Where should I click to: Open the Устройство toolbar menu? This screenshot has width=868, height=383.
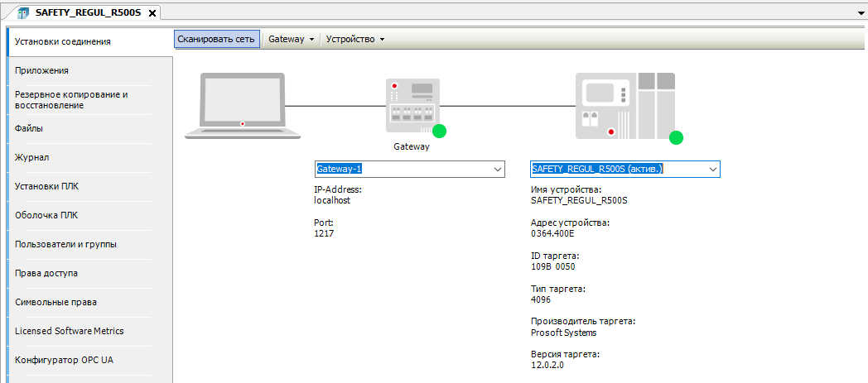(x=355, y=40)
